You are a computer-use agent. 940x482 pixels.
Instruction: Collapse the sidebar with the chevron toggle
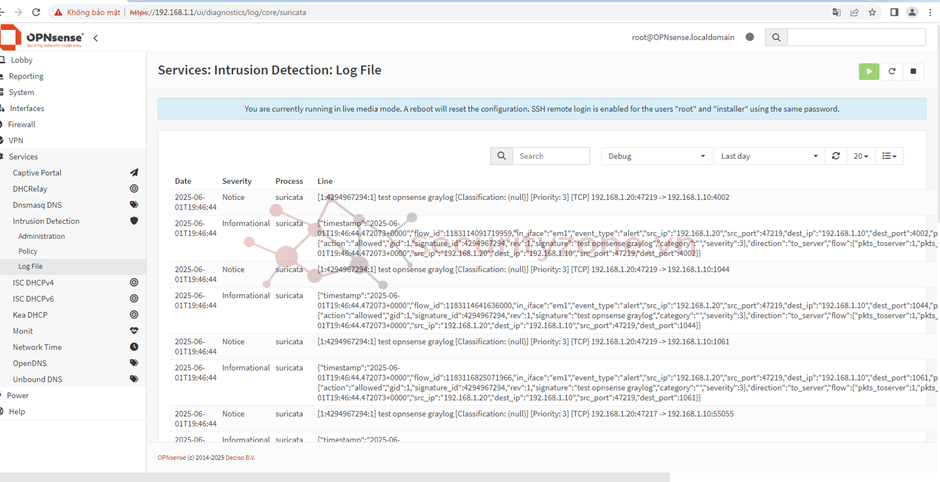pos(95,38)
